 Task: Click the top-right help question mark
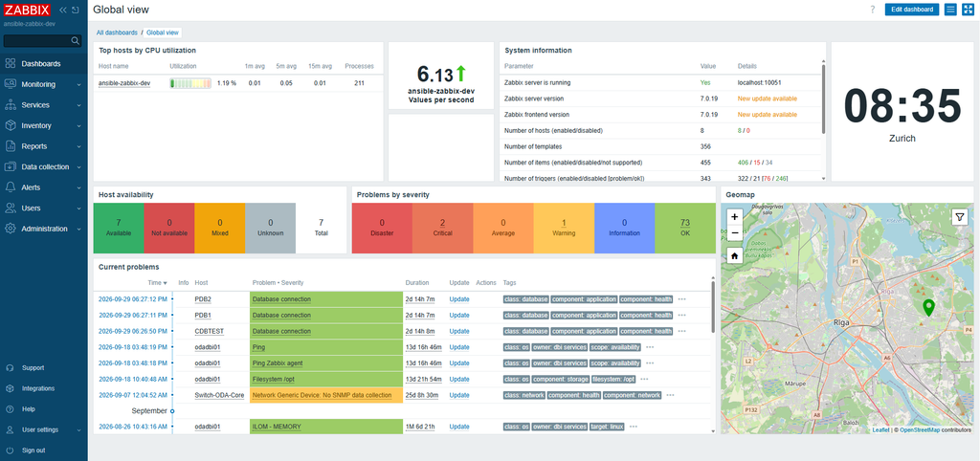[873, 10]
